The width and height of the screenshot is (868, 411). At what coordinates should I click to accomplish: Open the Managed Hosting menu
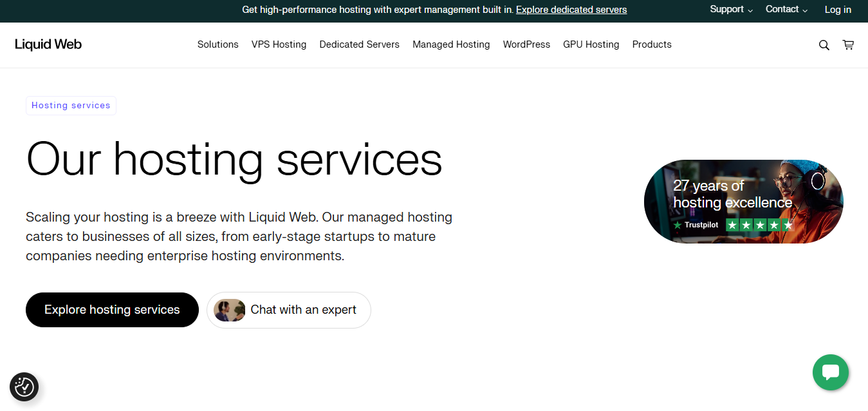(451, 44)
